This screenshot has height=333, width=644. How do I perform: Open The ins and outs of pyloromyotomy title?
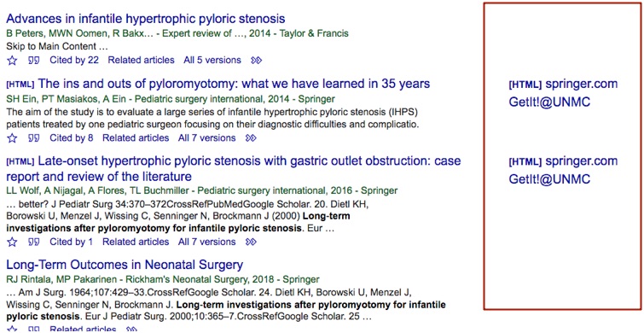click(234, 84)
